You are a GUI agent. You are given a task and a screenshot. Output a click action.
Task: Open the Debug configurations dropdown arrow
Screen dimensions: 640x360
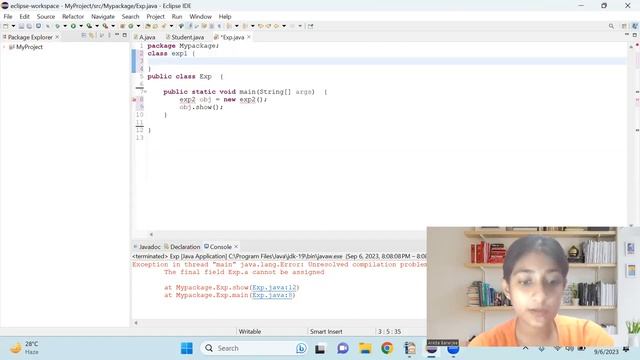(65, 26)
